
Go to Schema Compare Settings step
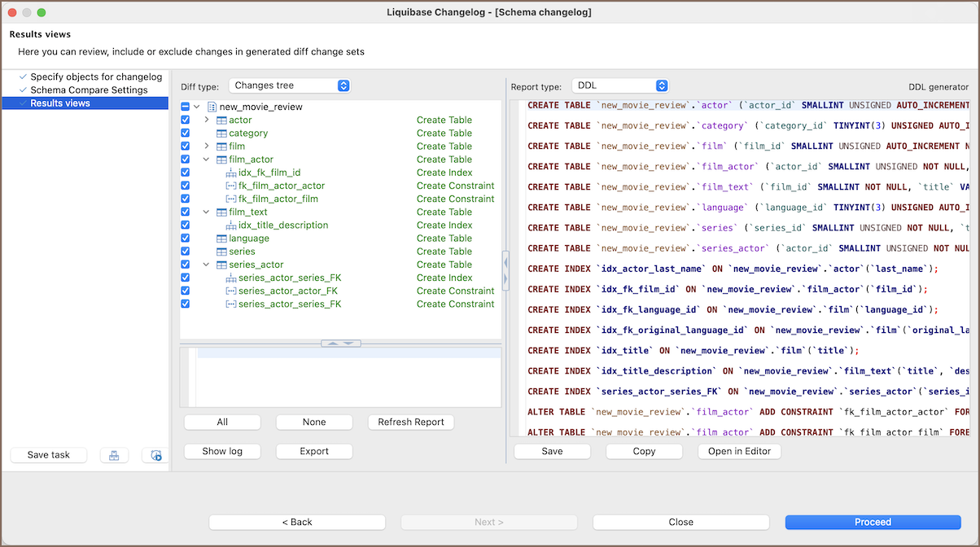point(89,90)
